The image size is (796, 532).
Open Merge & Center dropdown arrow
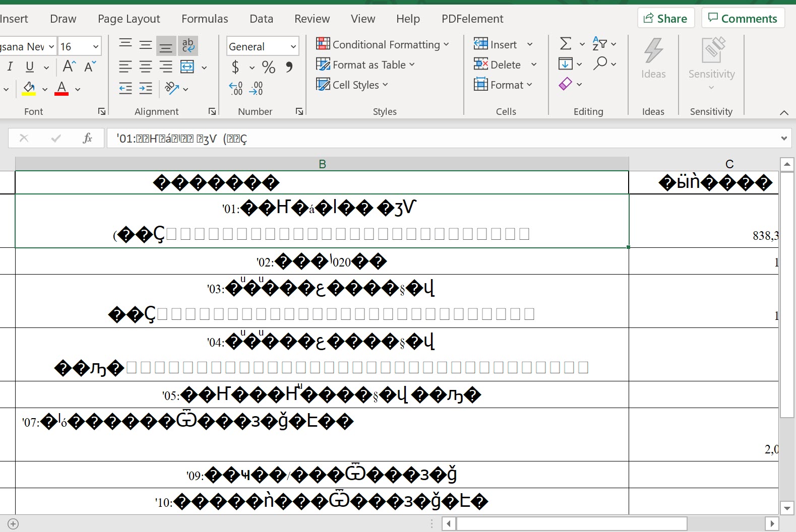(x=204, y=67)
